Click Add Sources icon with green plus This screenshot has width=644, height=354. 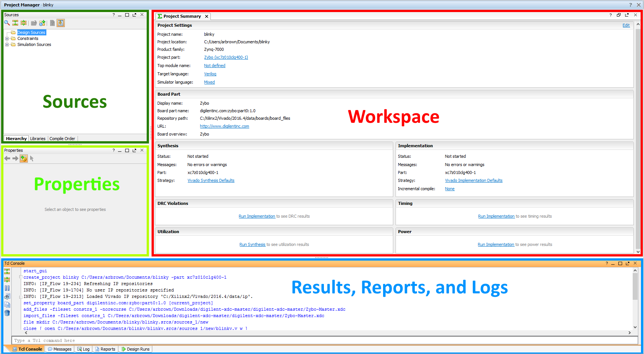click(x=42, y=23)
